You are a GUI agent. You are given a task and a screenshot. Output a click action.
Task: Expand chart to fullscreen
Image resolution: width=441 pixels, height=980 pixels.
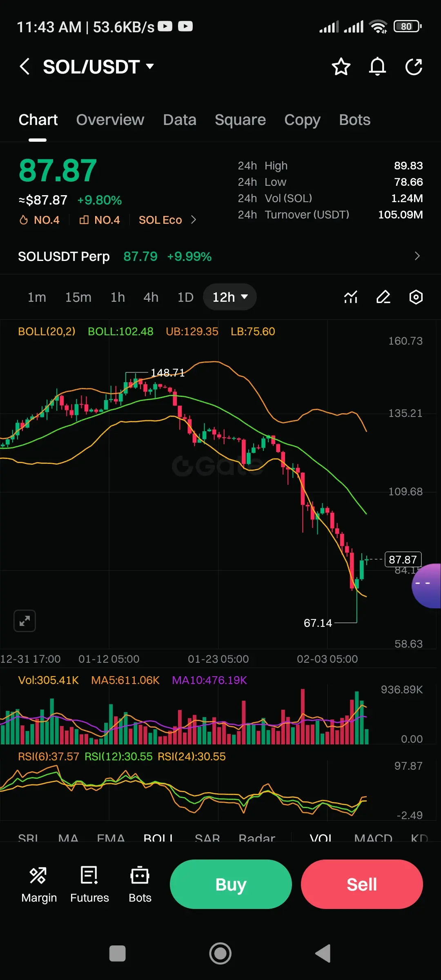pos(24,621)
